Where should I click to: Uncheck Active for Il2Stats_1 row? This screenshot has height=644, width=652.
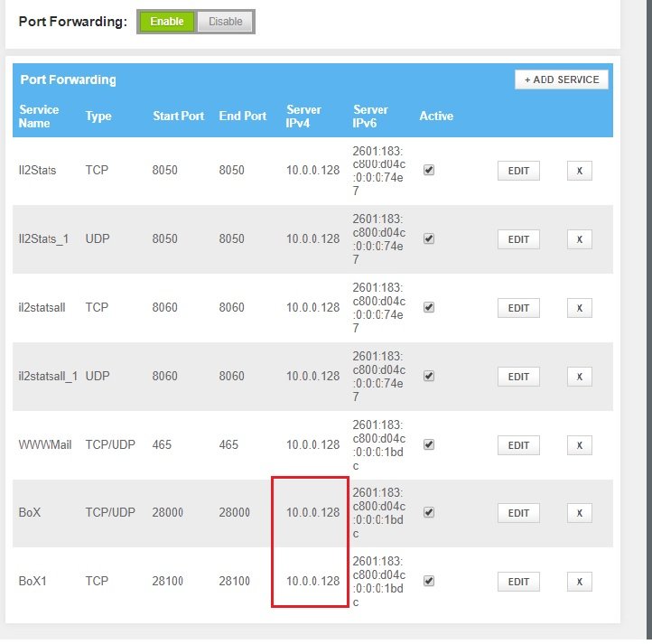click(x=429, y=238)
